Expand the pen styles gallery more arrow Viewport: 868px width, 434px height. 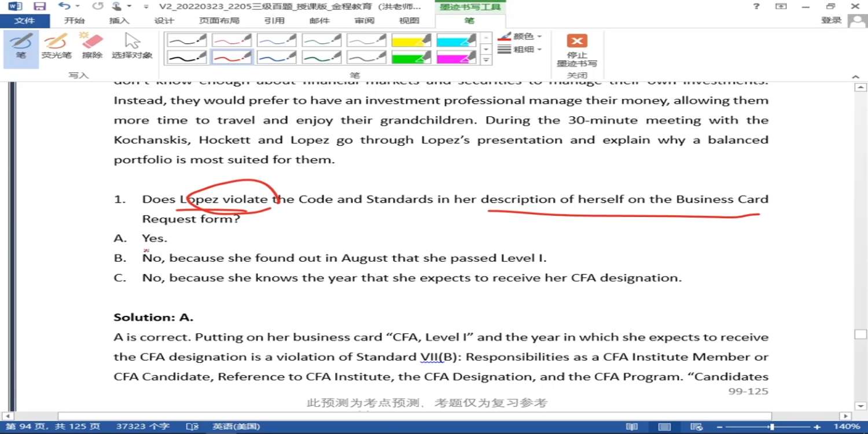pyautogui.click(x=487, y=60)
